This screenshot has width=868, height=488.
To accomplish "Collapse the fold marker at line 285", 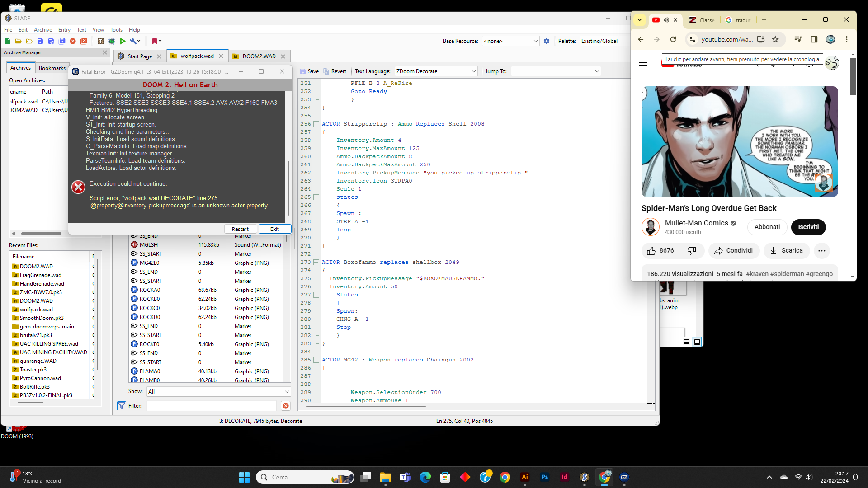I will click(x=316, y=360).
